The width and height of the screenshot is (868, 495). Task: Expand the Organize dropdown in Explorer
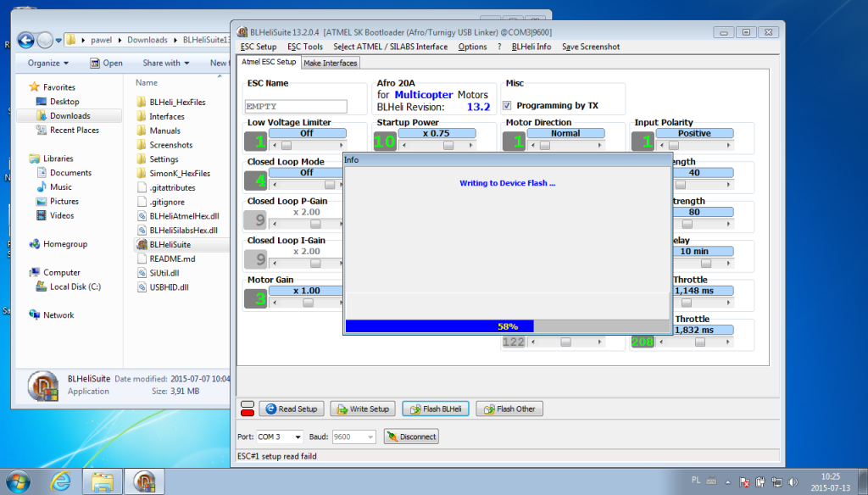47,63
